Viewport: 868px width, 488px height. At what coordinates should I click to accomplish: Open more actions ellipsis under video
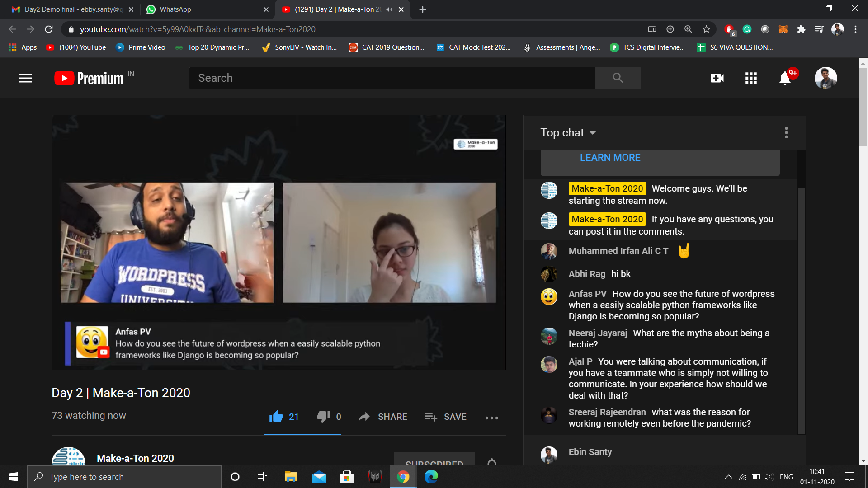click(x=492, y=418)
